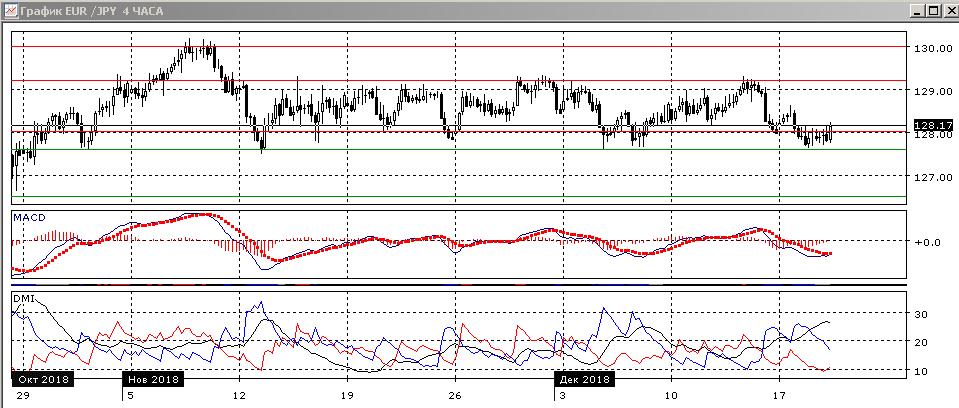Click the MACD +0.0 zero level label

click(x=928, y=242)
